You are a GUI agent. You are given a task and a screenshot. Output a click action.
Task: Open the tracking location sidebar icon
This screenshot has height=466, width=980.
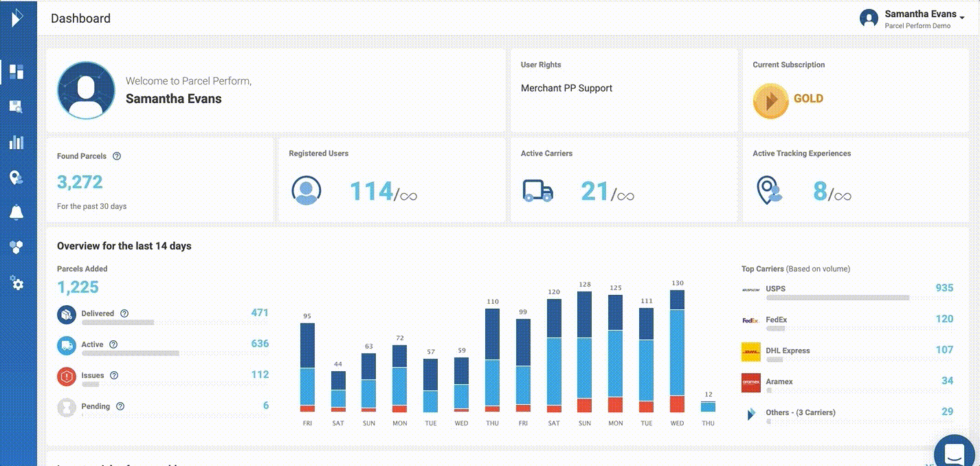pyautogui.click(x=16, y=177)
